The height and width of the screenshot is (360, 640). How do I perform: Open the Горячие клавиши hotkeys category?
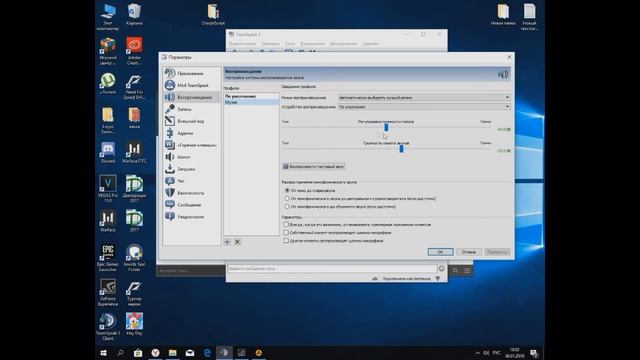click(x=191, y=145)
